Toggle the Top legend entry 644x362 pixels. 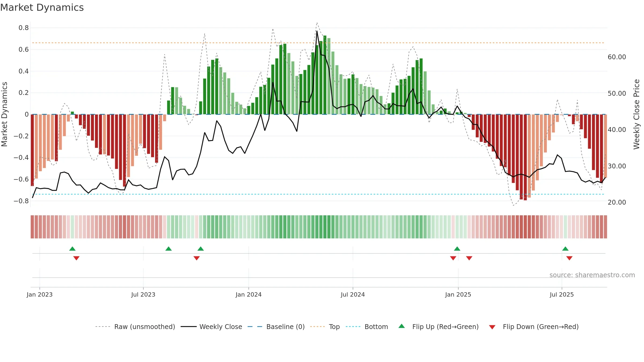pos(325,327)
